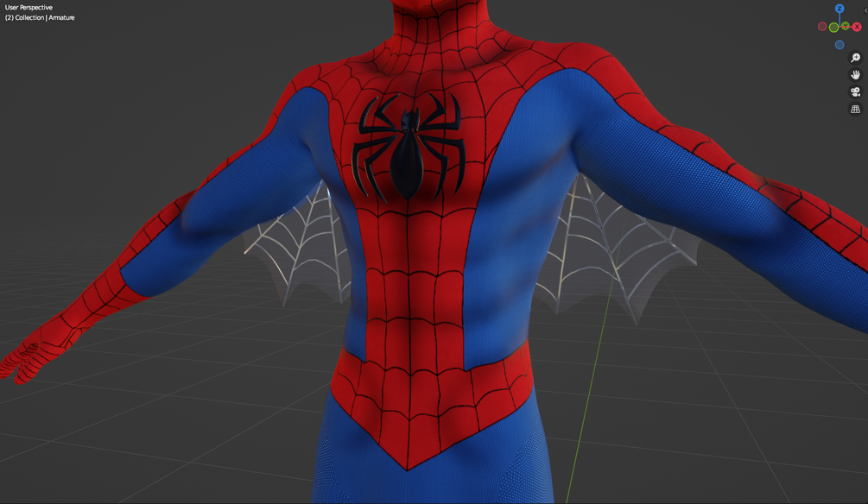Select the black spider emblem on the chest
The image size is (868, 504).
click(x=409, y=148)
